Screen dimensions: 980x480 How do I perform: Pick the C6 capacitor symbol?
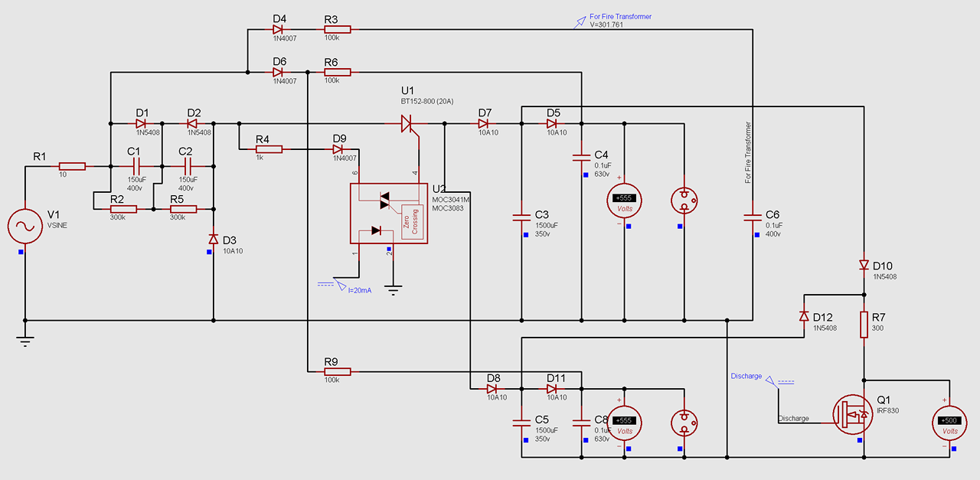pyautogui.click(x=753, y=217)
